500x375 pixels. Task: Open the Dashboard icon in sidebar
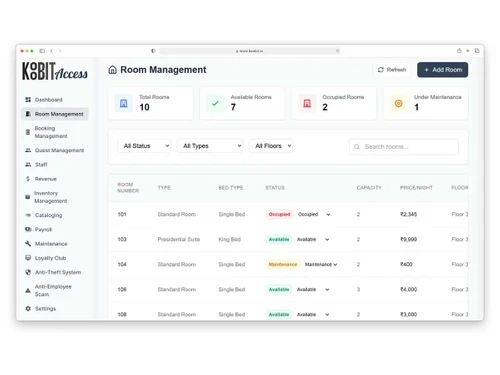(x=28, y=100)
